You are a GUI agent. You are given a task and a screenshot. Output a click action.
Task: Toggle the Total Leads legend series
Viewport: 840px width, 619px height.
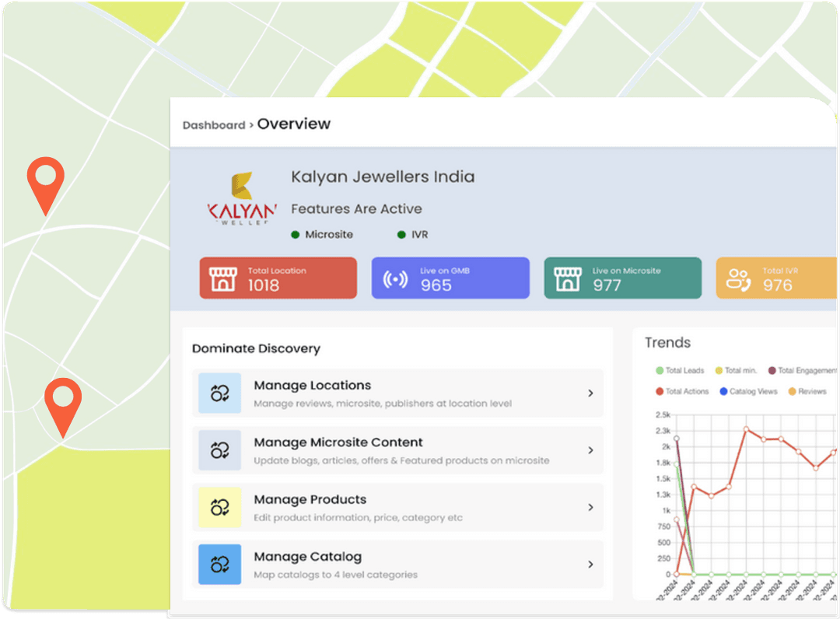680,370
